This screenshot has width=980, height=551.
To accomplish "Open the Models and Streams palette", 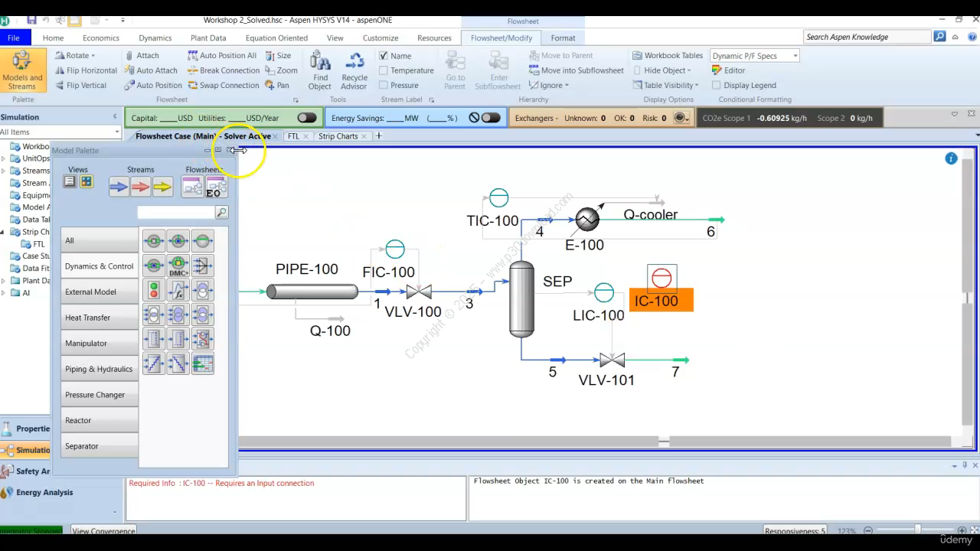I will pos(22,70).
